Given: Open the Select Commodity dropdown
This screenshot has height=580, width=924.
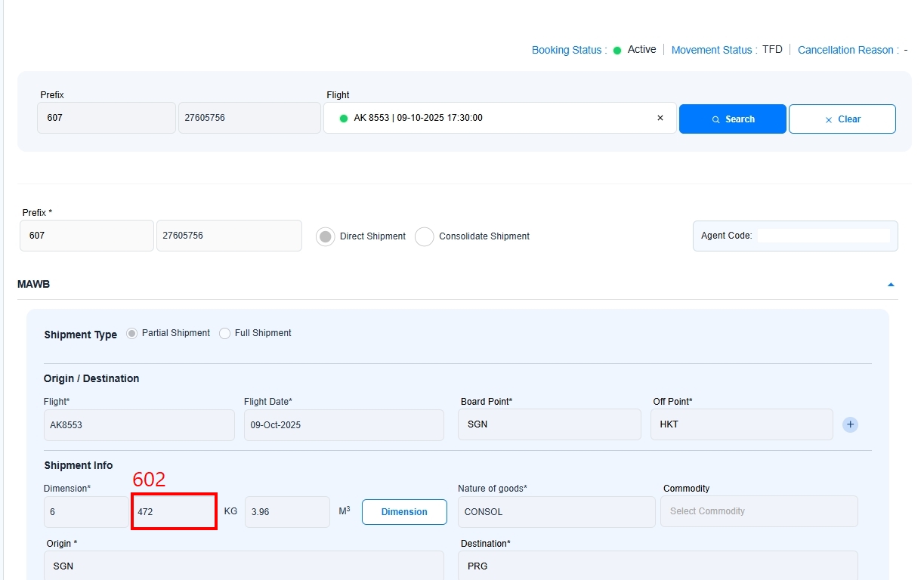Looking at the screenshot, I should tap(759, 511).
